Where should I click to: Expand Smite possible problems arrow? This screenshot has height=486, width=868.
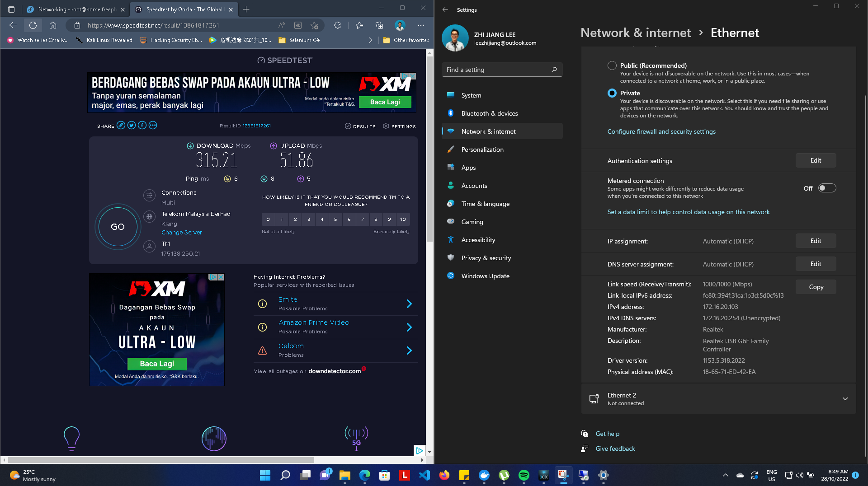click(409, 304)
